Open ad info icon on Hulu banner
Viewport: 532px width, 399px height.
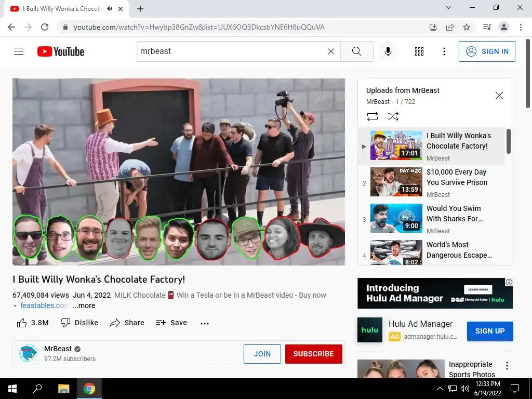(509, 282)
